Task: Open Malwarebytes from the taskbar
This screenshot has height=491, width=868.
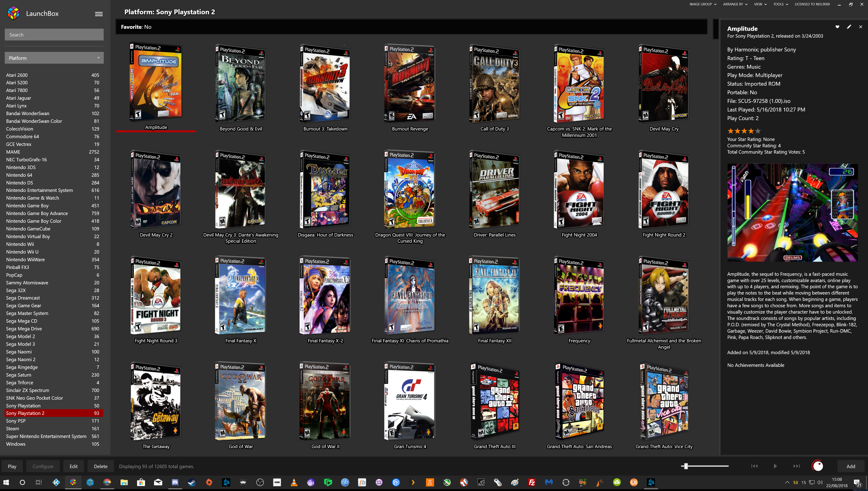Action: tap(549, 482)
